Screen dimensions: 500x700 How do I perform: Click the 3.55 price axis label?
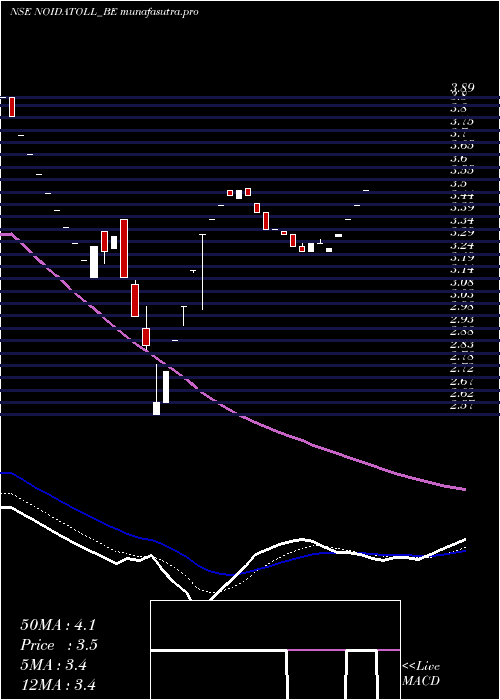(x=462, y=171)
